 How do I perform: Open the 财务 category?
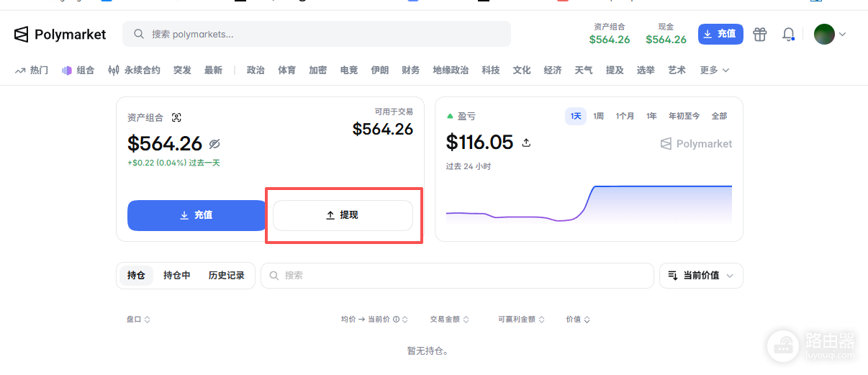point(411,71)
